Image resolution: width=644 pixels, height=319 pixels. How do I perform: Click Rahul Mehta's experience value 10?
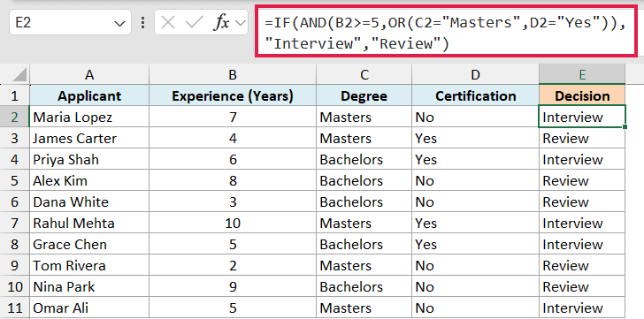pyautogui.click(x=233, y=223)
